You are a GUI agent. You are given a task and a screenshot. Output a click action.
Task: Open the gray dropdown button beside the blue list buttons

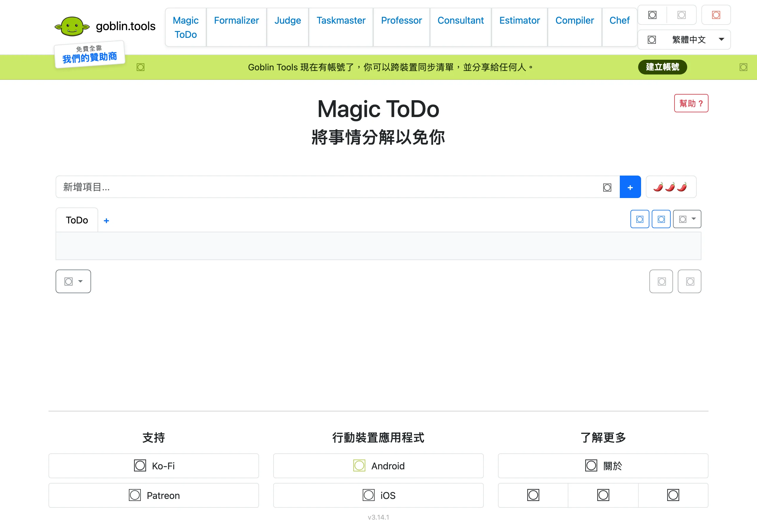click(687, 219)
